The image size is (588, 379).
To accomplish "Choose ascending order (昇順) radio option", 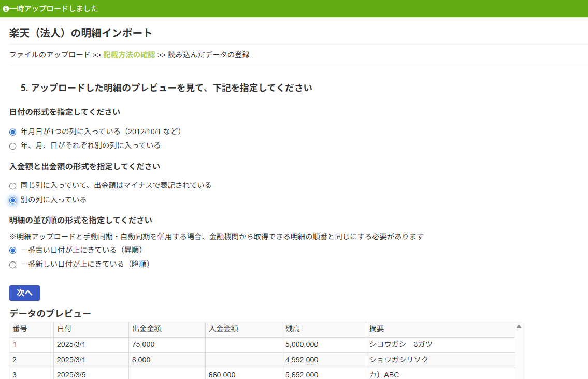I will tap(13, 250).
